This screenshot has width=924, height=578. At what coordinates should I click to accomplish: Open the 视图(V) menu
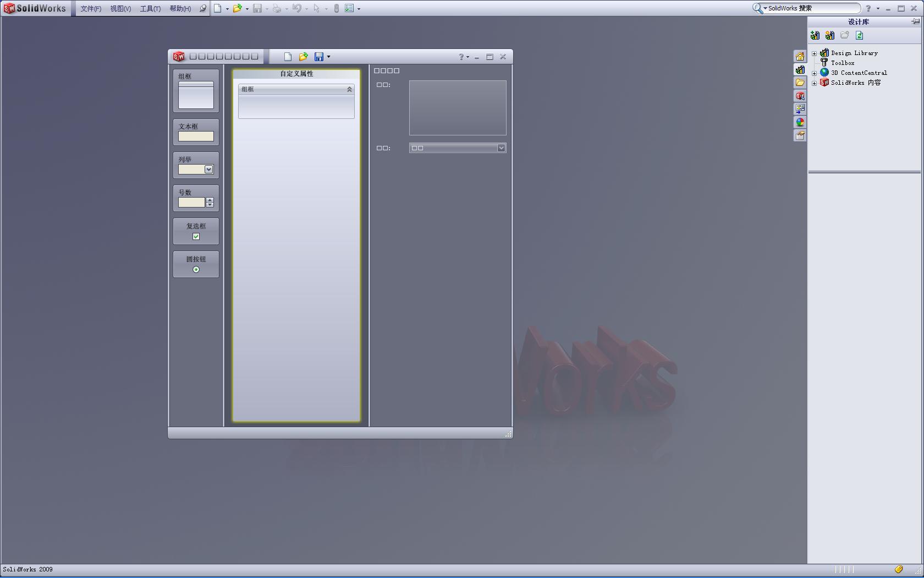click(120, 9)
